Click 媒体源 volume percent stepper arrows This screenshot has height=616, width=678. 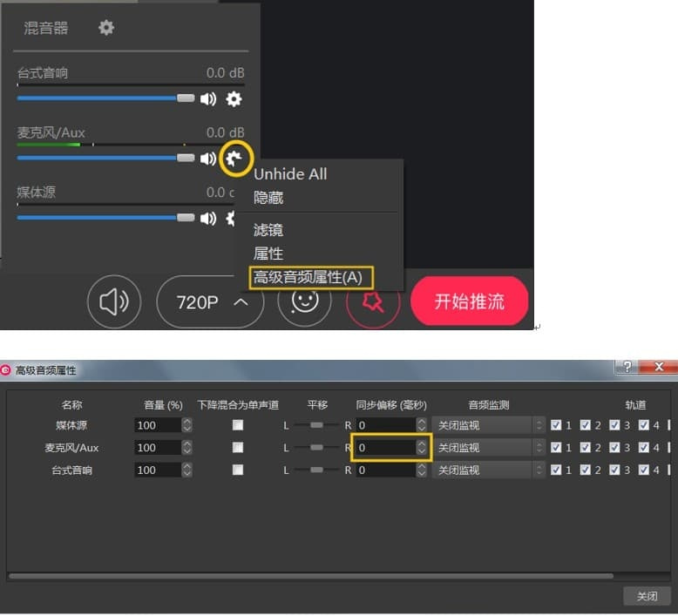[186, 425]
